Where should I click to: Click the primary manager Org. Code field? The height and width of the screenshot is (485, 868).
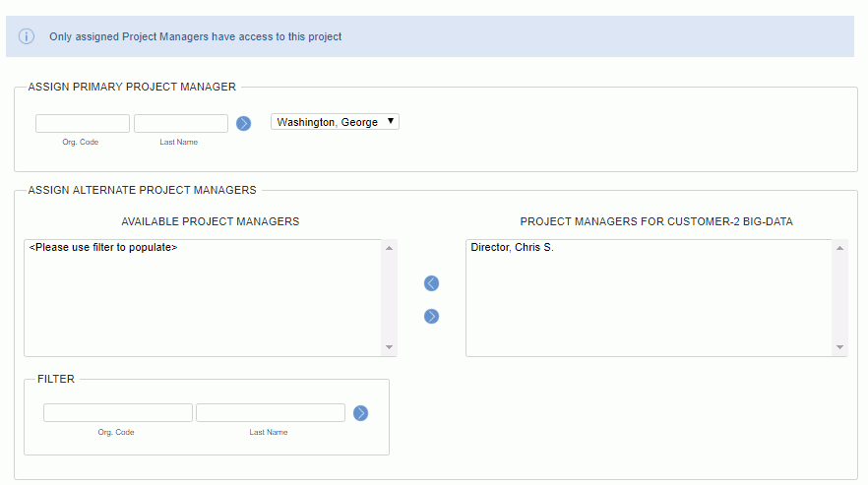(x=83, y=123)
